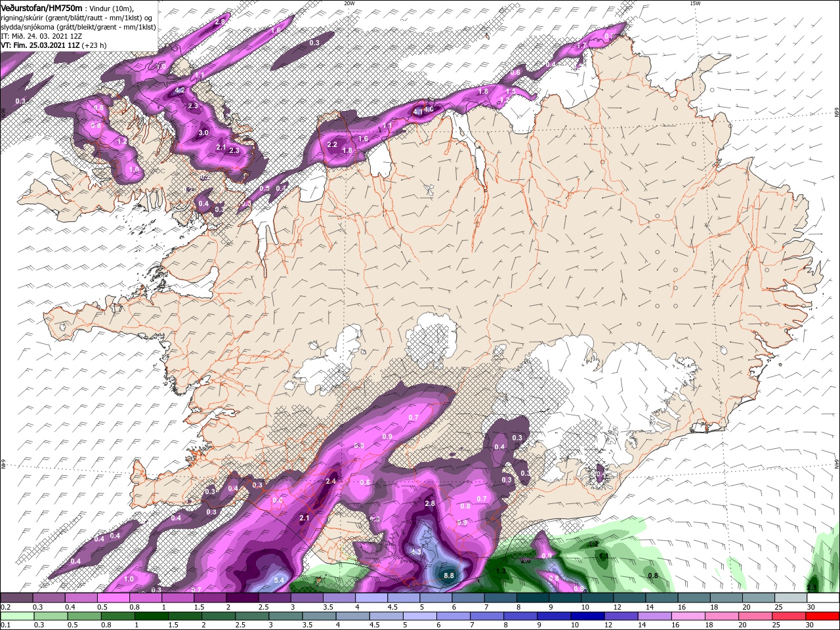Click the 0.1 label in the bottom legend row
The height and width of the screenshot is (630, 840).
pyautogui.click(x=5, y=625)
